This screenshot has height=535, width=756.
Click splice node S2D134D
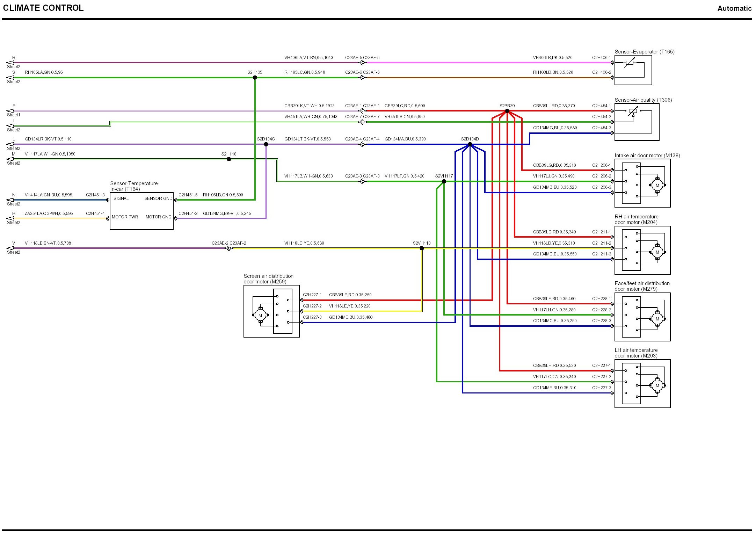[470, 144]
